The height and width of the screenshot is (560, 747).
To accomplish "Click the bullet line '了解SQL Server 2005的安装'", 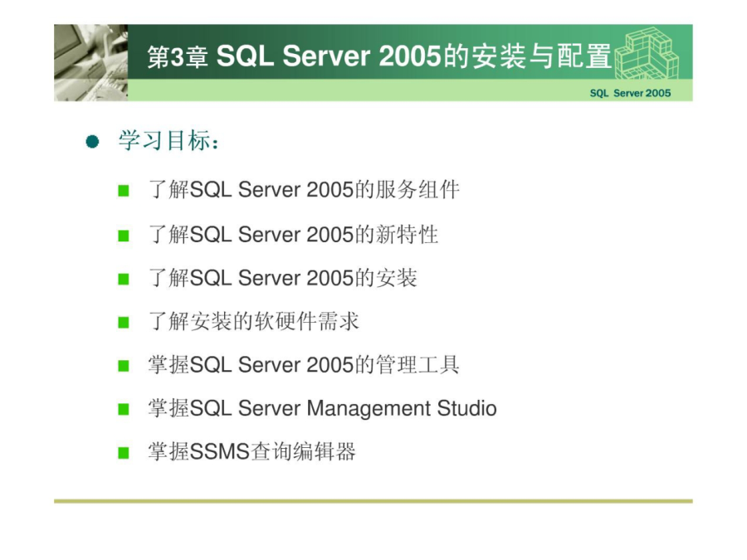I will point(283,278).
